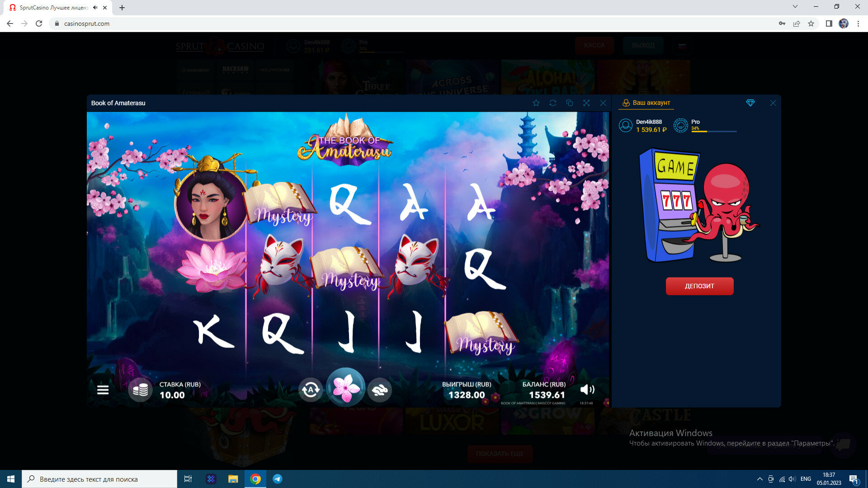
Task: Open bet amount coins selector
Action: click(140, 389)
